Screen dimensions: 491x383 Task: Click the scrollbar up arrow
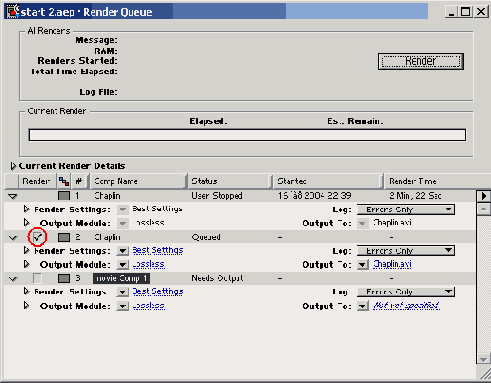pos(484,209)
